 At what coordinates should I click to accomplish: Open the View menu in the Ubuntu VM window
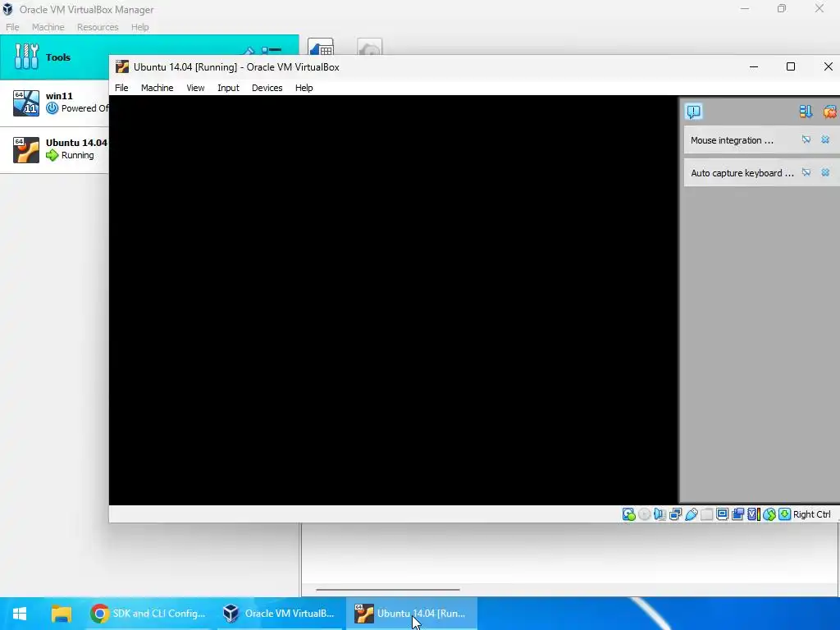click(195, 88)
